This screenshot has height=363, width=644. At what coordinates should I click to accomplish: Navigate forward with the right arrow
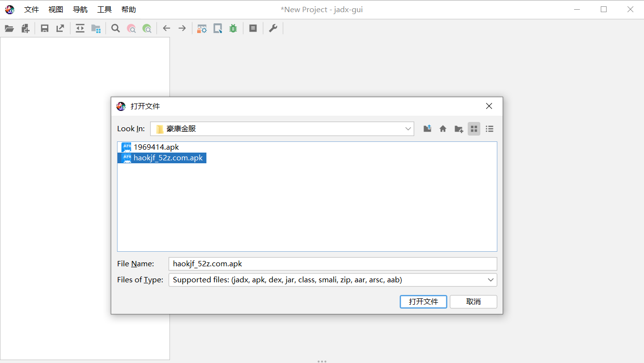(x=182, y=29)
